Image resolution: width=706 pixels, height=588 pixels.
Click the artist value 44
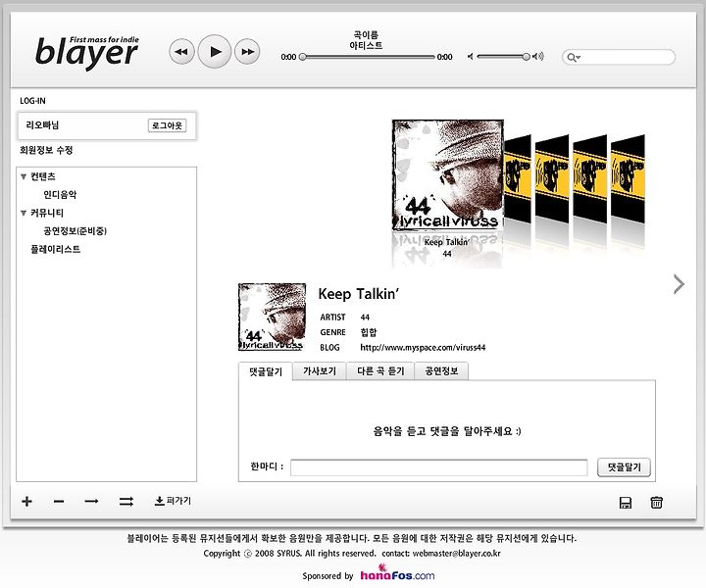365,318
